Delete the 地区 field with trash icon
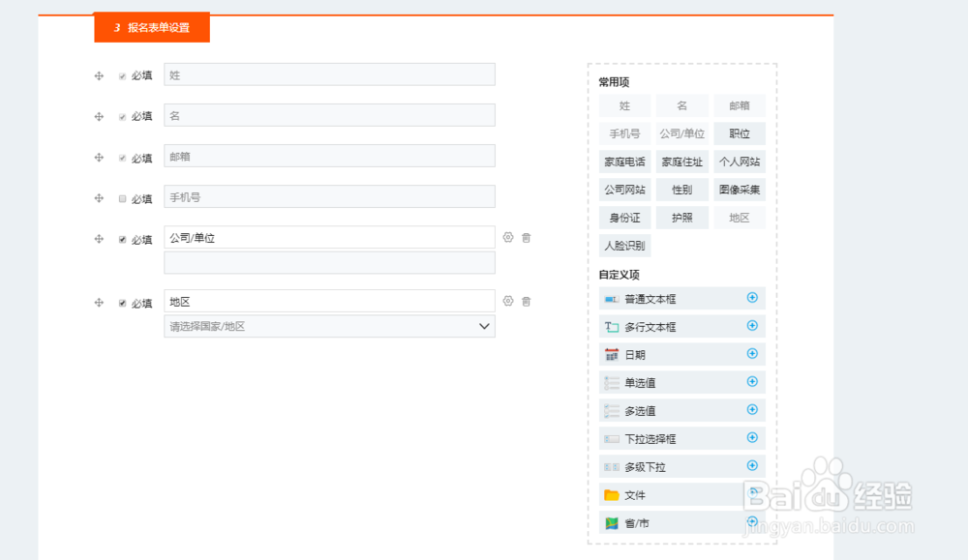The width and height of the screenshot is (968, 560). [x=526, y=301]
